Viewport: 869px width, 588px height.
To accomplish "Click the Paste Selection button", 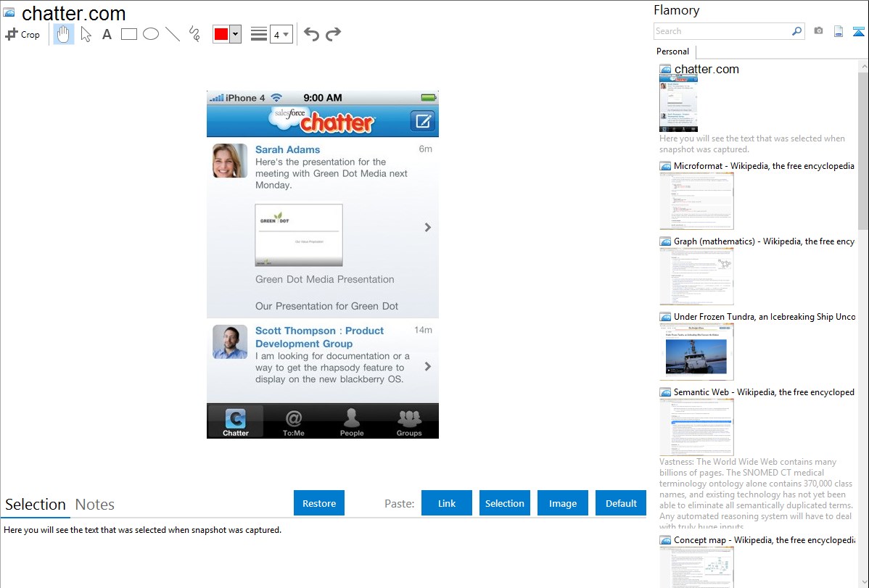I will click(504, 503).
